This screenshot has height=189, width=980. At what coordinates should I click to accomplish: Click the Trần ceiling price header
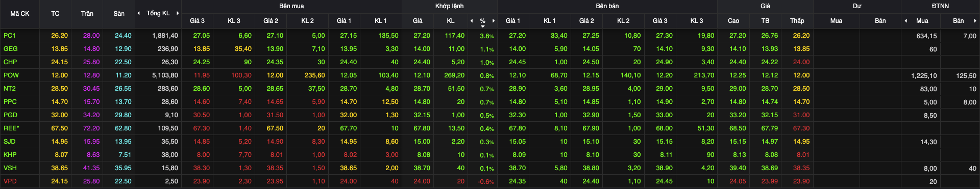[87, 14]
